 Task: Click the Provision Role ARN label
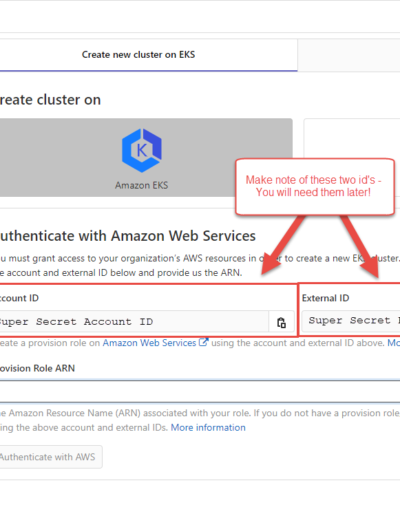[37, 368]
